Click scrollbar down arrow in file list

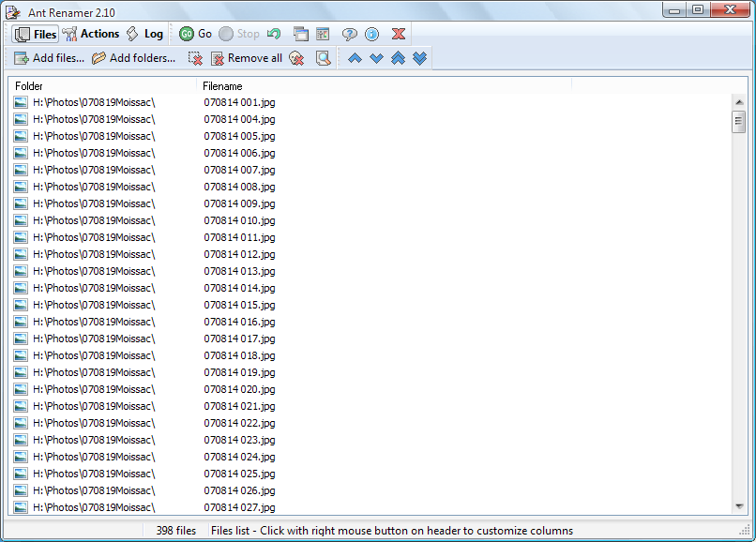click(x=739, y=505)
